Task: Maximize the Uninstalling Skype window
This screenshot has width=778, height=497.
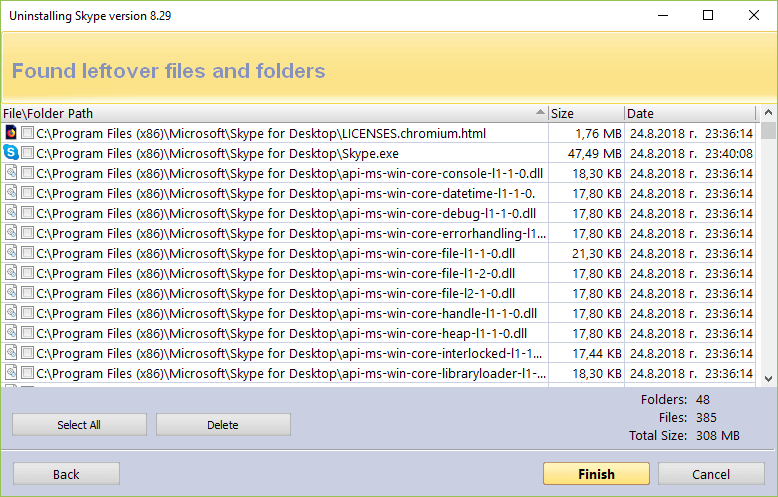Action: pyautogui.click(x=708, y=15)
